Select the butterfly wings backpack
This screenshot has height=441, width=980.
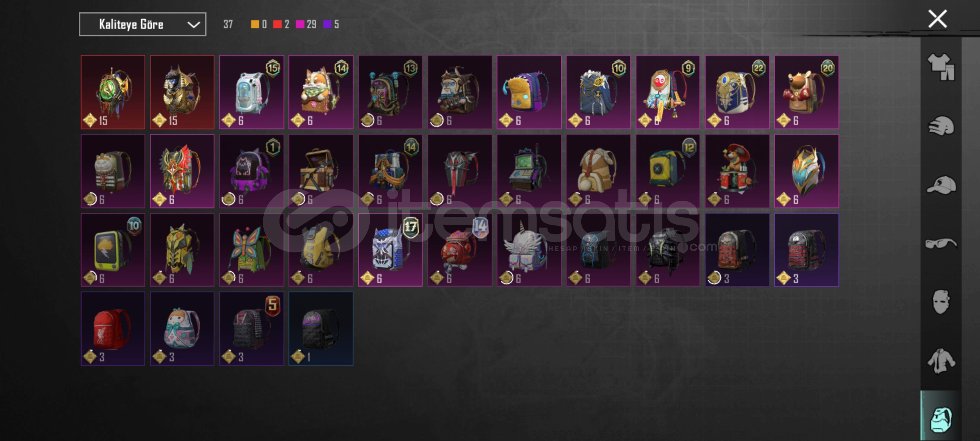(251, 250)
